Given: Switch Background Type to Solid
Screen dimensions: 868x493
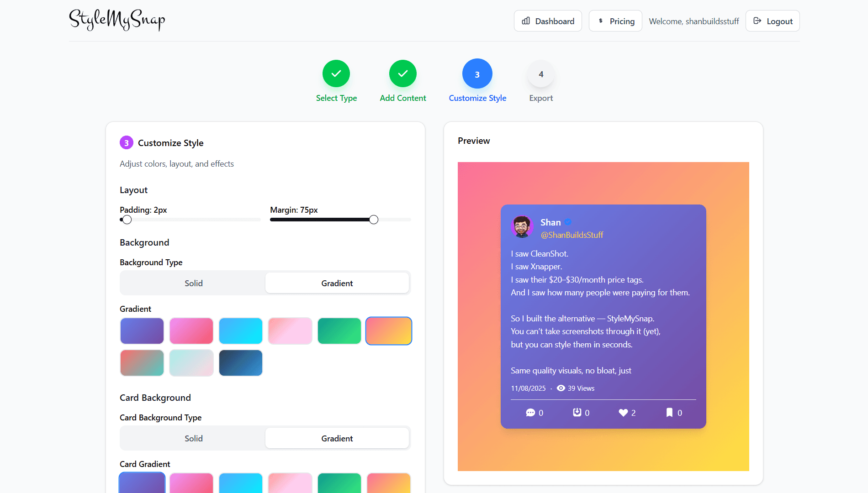Looking at the screenshot, I should pos(193,283).
